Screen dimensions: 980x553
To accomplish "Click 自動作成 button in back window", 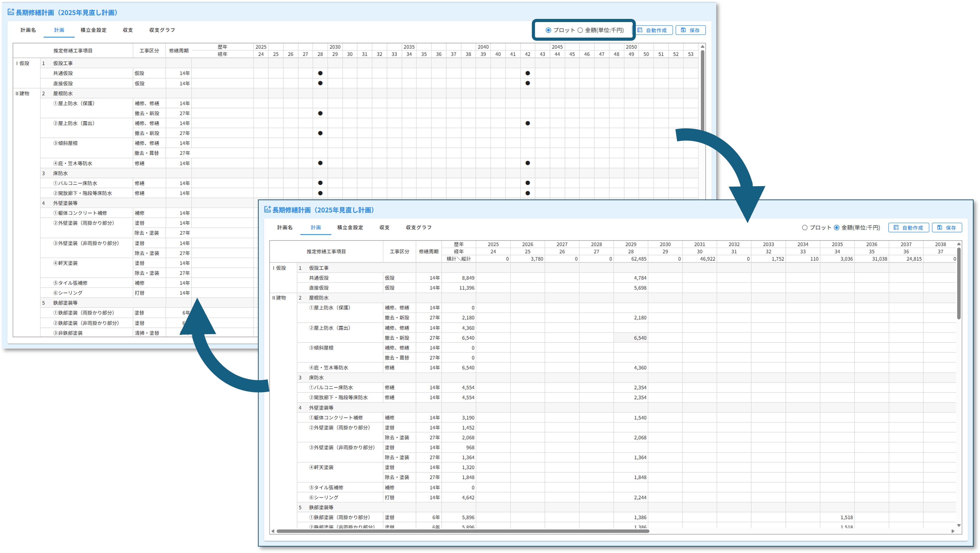I will coord(653,30).
